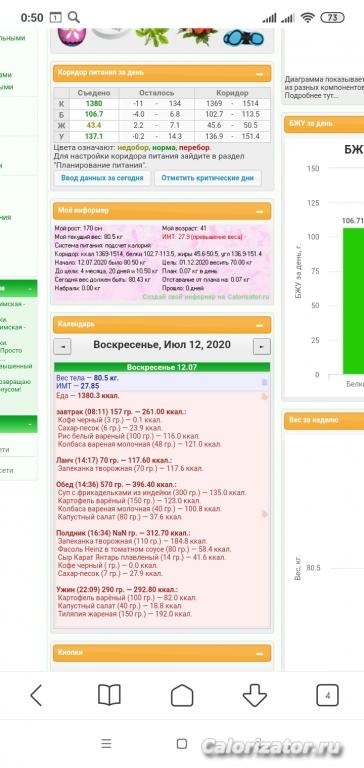Click the Полдник (16:34) meal heading
Viewport: 364px width, 768px height.
(x=123, y=533)
